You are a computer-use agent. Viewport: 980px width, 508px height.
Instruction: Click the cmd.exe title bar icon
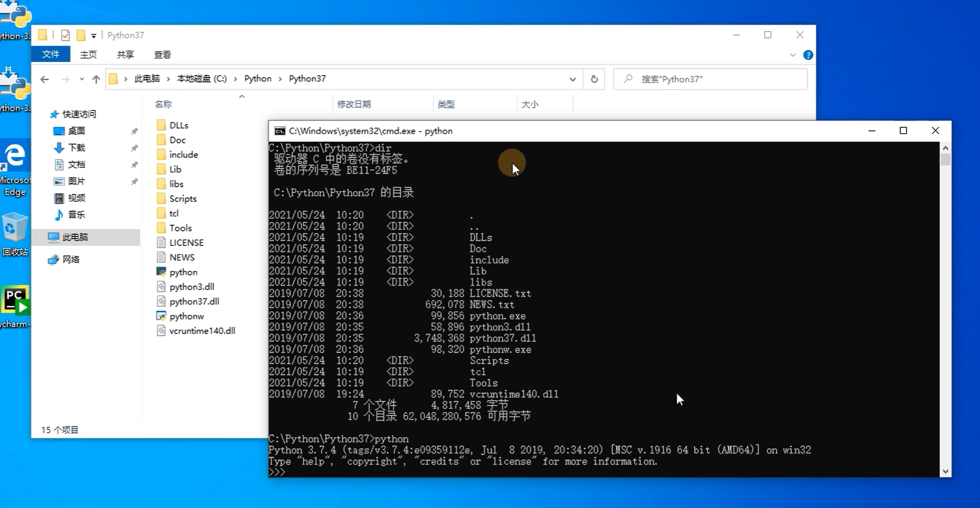(x=280, y=131)
